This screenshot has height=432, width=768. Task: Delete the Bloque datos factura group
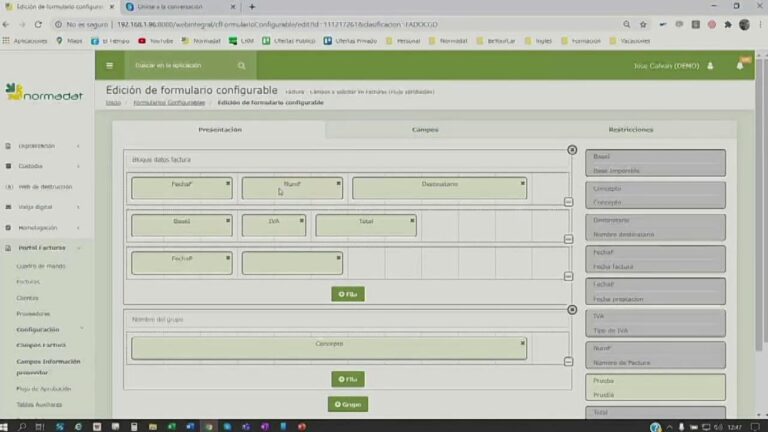[x=572, y=150]
